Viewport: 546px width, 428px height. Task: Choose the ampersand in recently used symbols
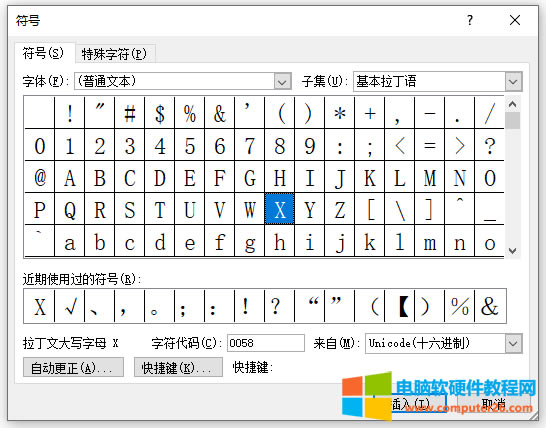point(490,306)
